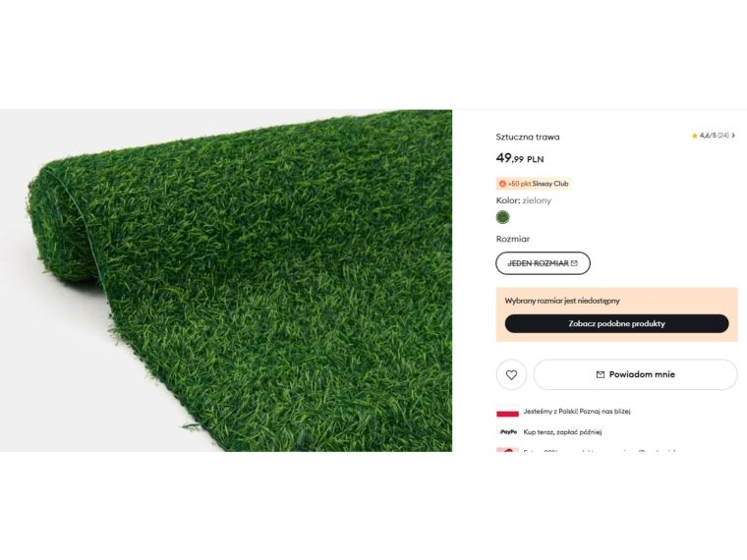Click the 49,99 PLN price

coord(520,158)
